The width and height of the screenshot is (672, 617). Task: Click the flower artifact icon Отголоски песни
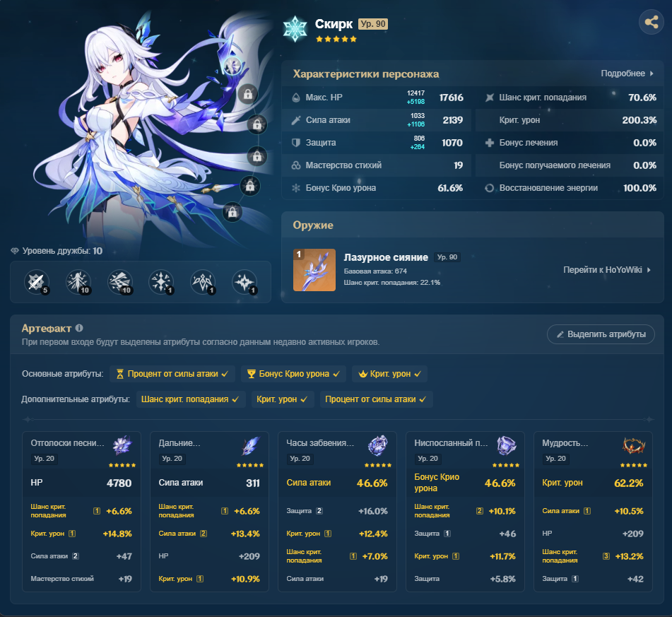pyautogui.click(x=122, y=445)
